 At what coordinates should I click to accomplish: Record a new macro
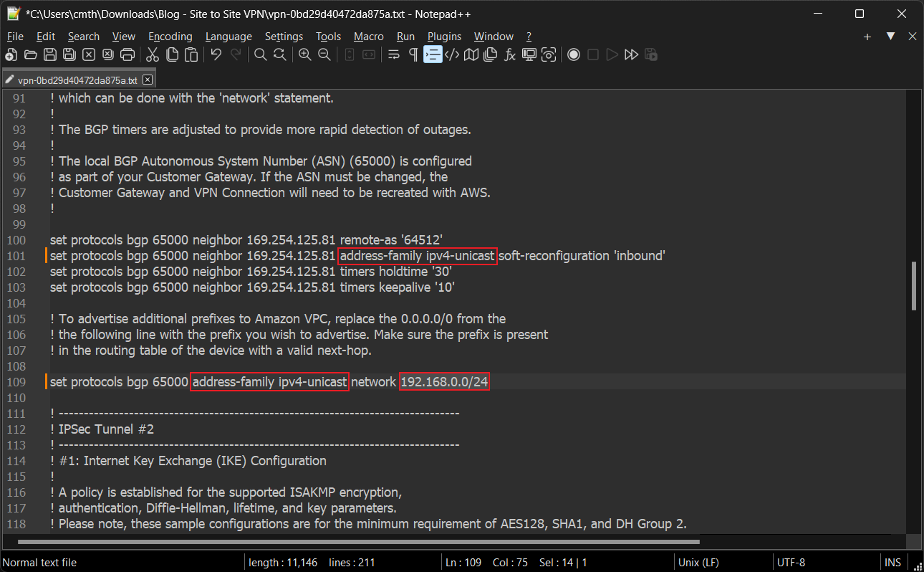(x=574, y=54)
